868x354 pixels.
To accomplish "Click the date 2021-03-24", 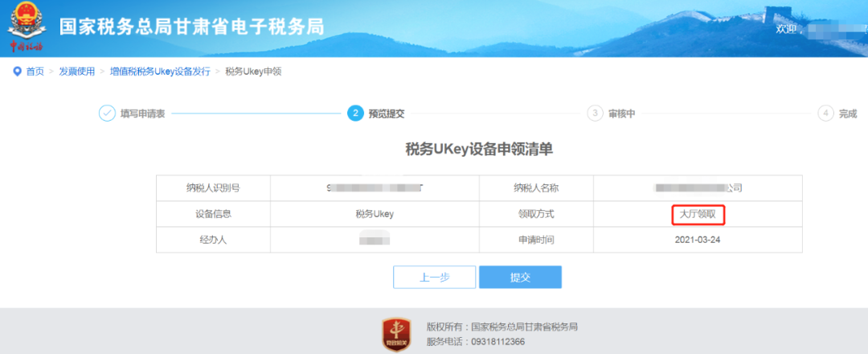I will [x=698, y=240].
